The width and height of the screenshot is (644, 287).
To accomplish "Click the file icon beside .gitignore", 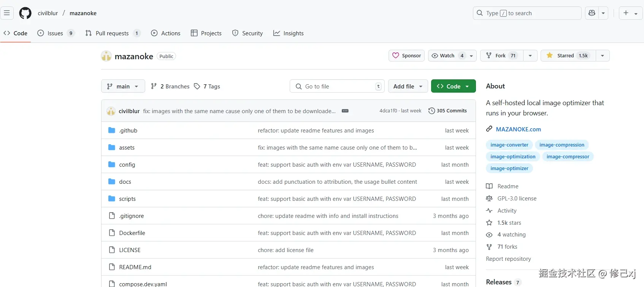I will coord(112,216).
